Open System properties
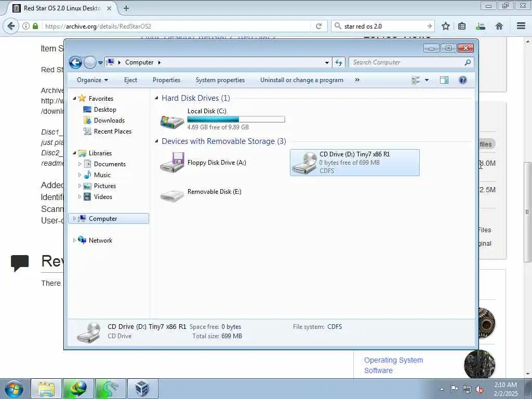 [220, 80]
